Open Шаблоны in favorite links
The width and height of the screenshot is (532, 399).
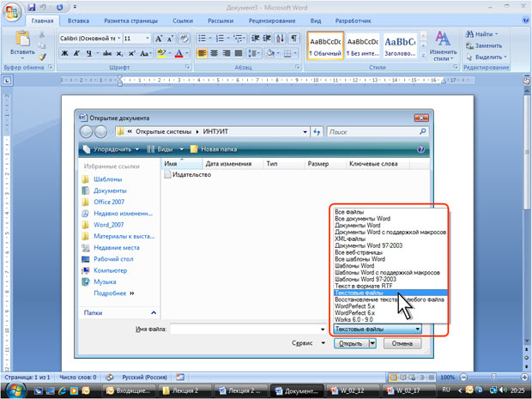[x=107, y=178]
